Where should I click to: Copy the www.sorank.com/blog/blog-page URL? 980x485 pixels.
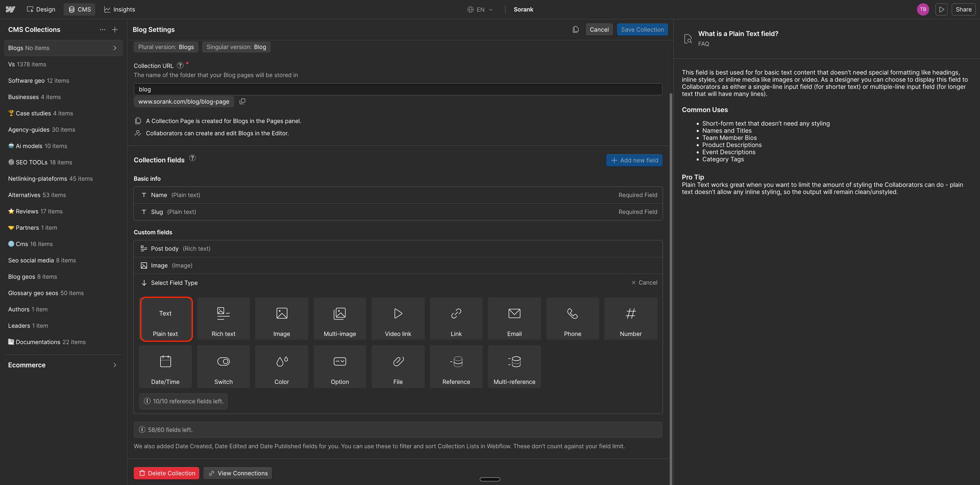(x=242, y=102)
